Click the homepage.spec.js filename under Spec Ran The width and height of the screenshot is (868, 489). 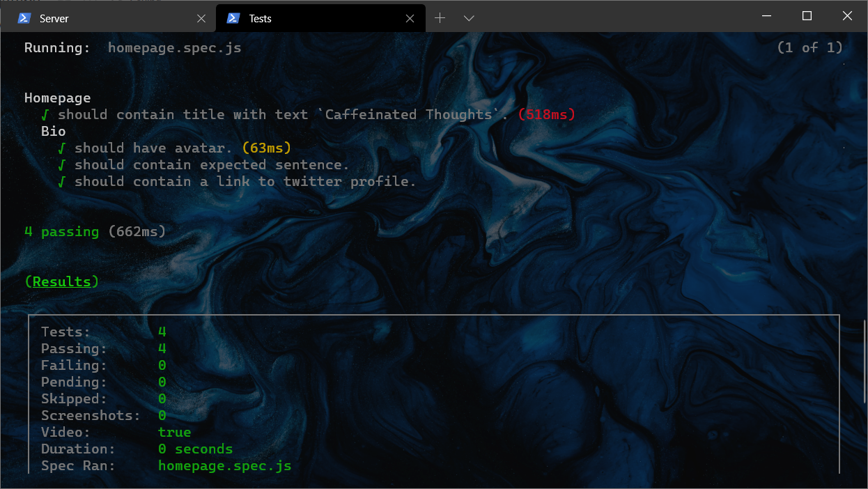225,465
